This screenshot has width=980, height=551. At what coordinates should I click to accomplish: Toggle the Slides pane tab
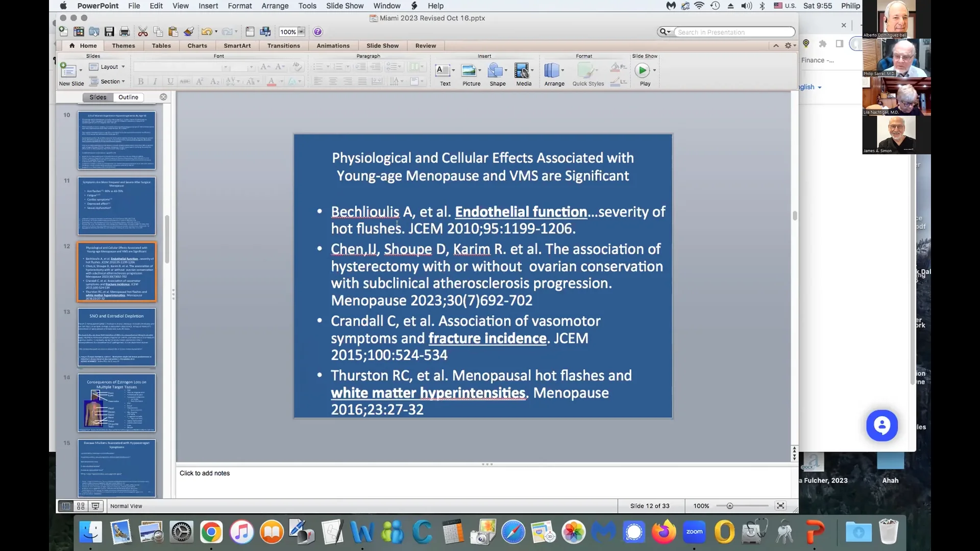98,97
